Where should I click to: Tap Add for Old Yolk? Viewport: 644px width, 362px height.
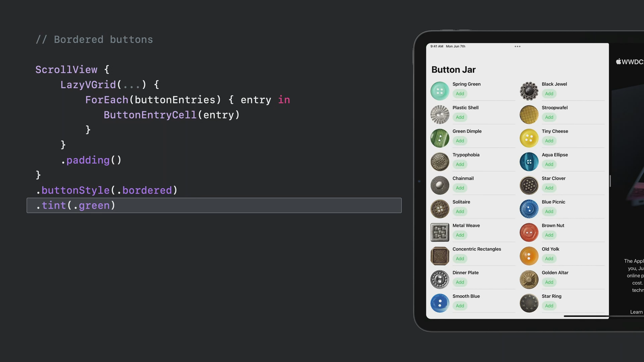click(x=549, y=259)
